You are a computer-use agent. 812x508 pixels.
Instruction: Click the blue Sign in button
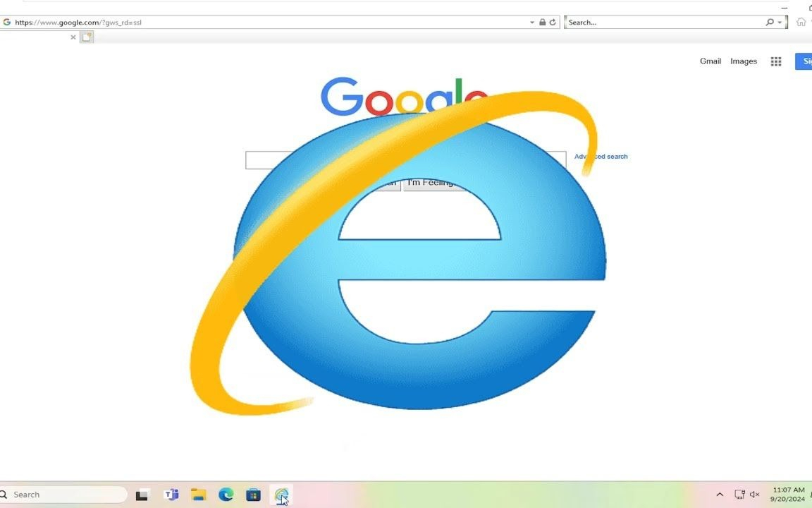coord(804,61)
